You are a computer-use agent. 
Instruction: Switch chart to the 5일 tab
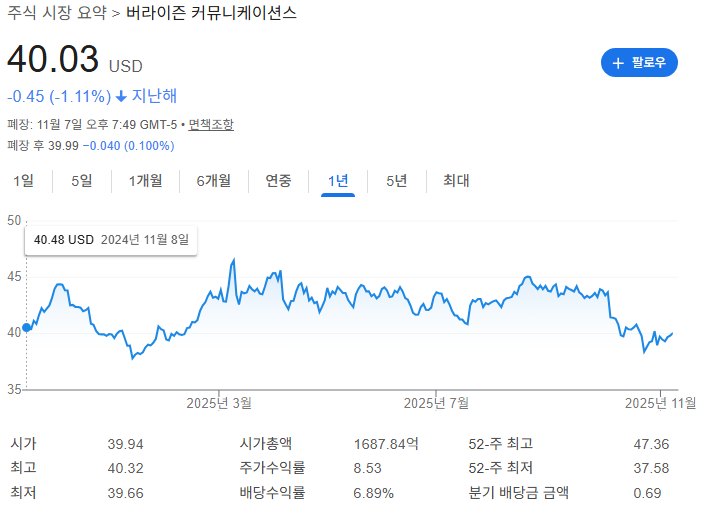pos(82,181)
